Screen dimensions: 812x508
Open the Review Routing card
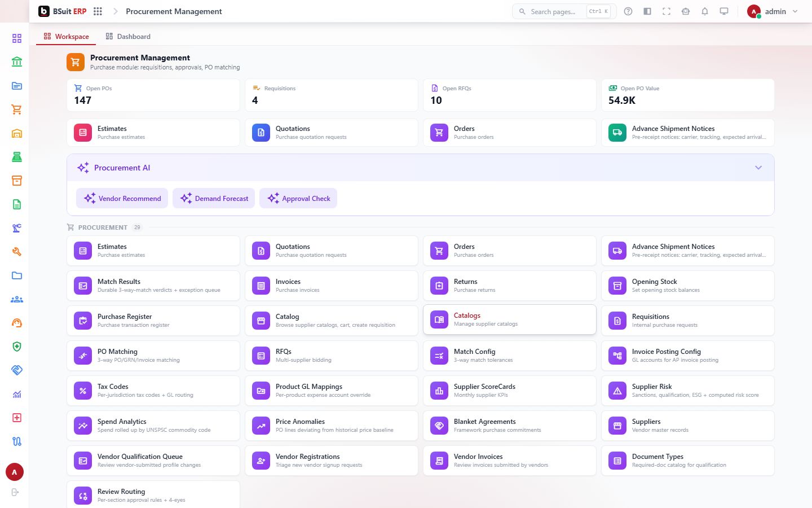tap(153, 494)
